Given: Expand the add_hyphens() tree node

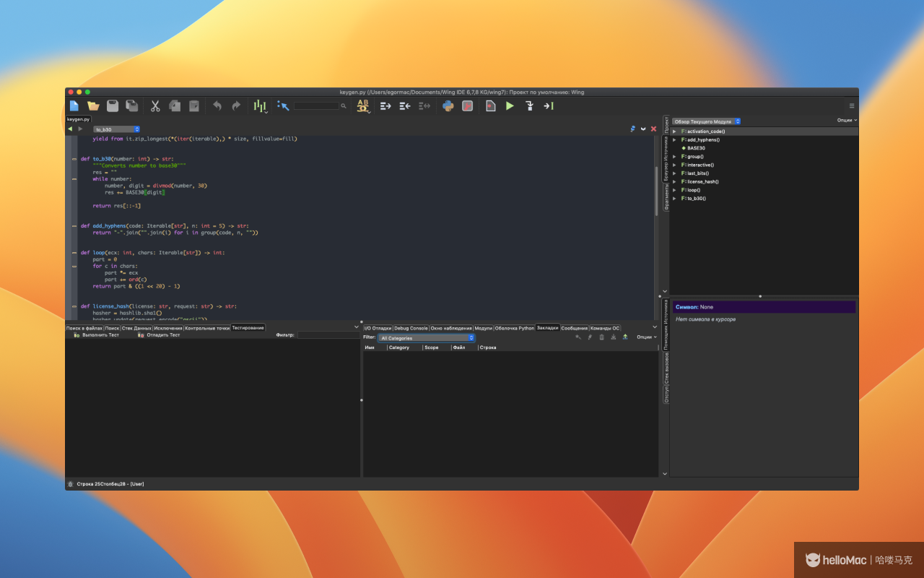Looking at the screenshot, I should tap(674, 139).
